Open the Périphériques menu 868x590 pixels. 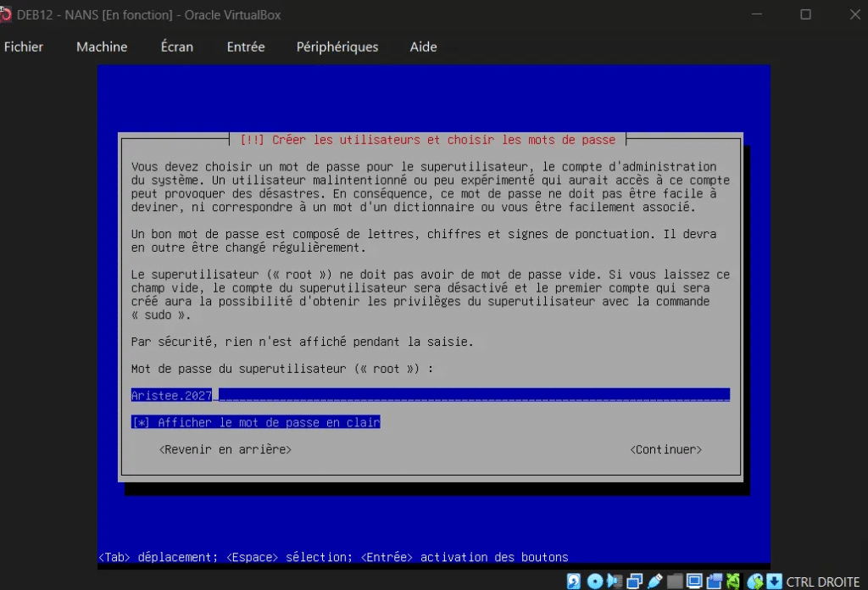337,47
